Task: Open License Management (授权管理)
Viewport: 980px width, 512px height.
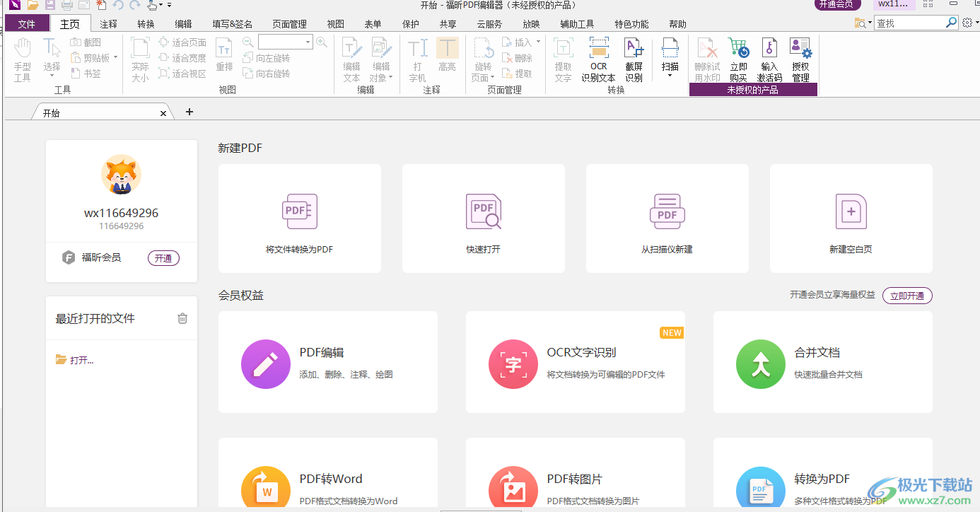Action: click(800, 60)
